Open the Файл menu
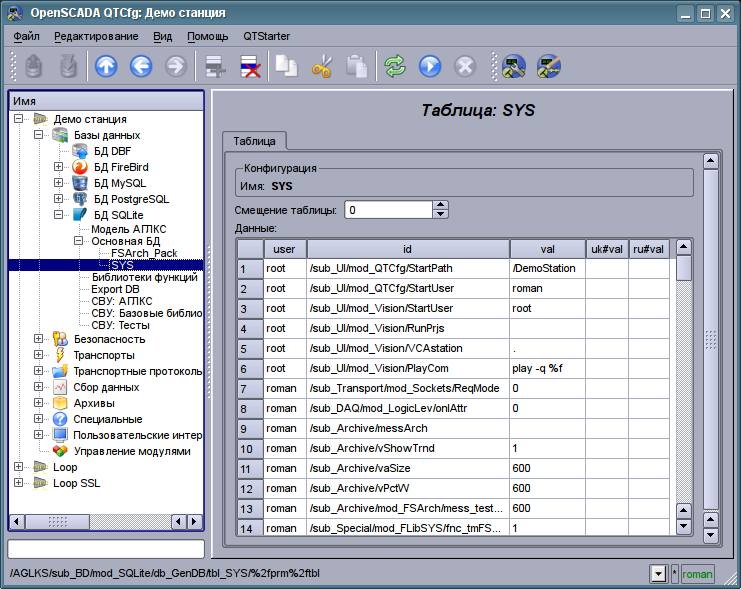741x589 pixels. tap(26, 36)
